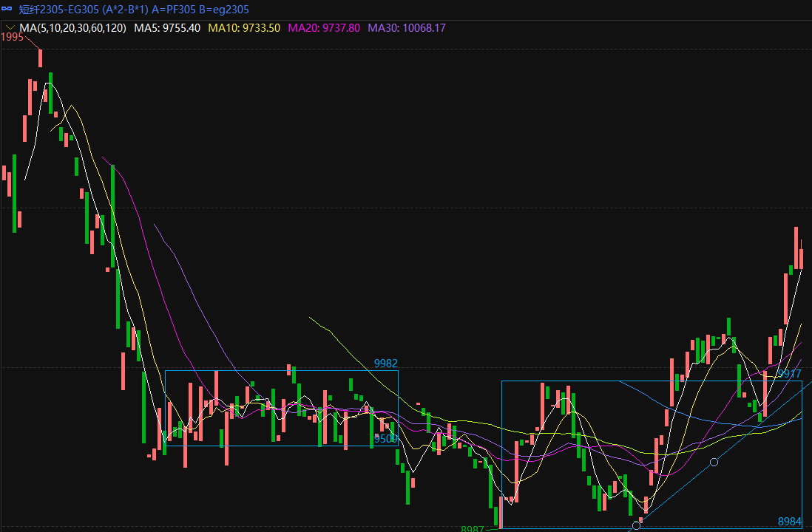Select the 9500 label of the left rectangle
Image resolution: width=812 pixels, height=532 pixels.
pyautogui.click(x=385, y=439)
